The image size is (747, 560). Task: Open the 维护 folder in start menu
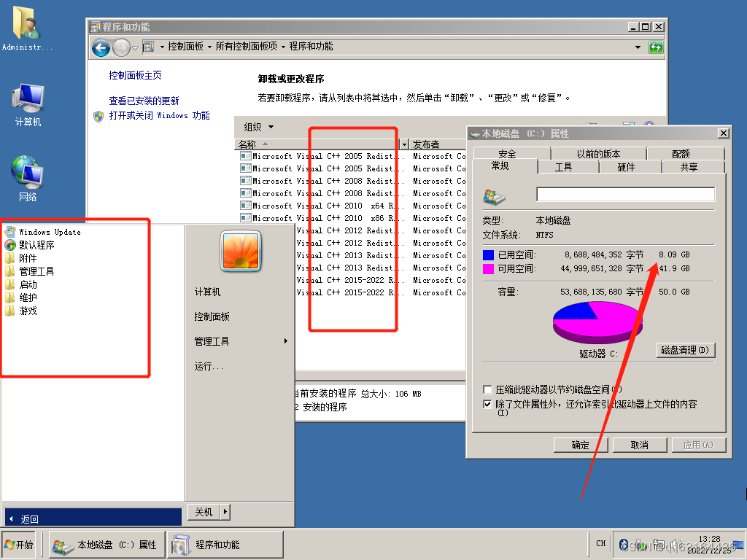[x=21, y=297]
